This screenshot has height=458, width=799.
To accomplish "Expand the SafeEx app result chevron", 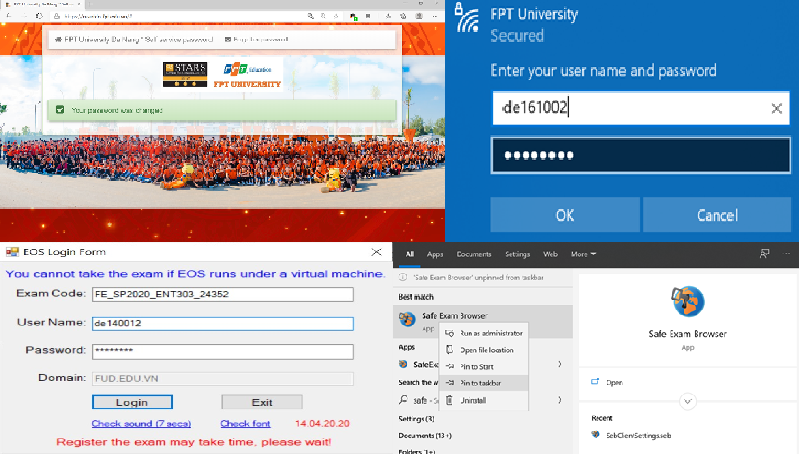I will click(x=560, y=364).
